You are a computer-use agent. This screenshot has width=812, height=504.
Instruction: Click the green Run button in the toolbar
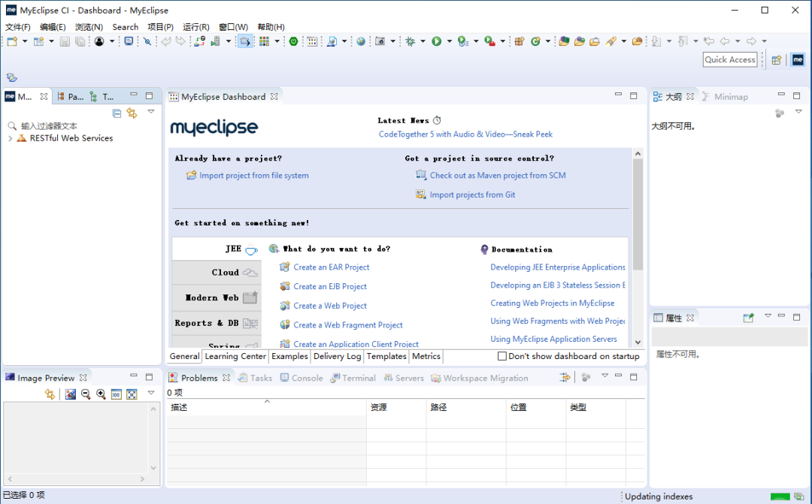click(x=437, y=41)
